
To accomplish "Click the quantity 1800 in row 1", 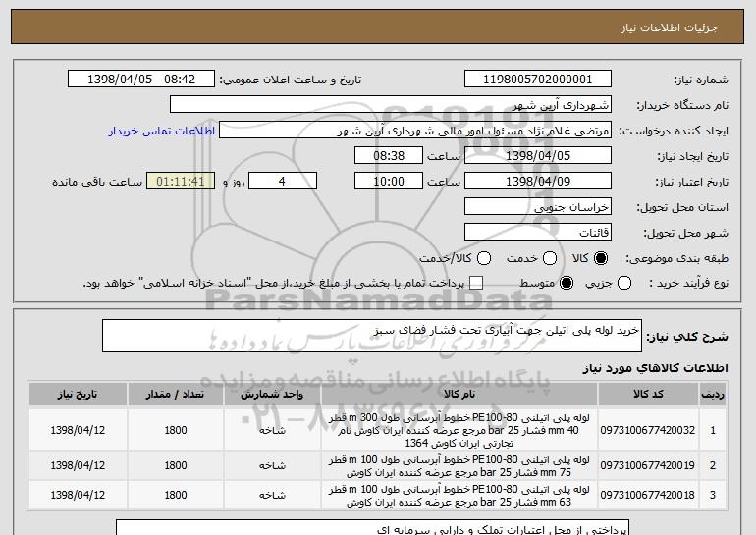I will tap(176, 430).
